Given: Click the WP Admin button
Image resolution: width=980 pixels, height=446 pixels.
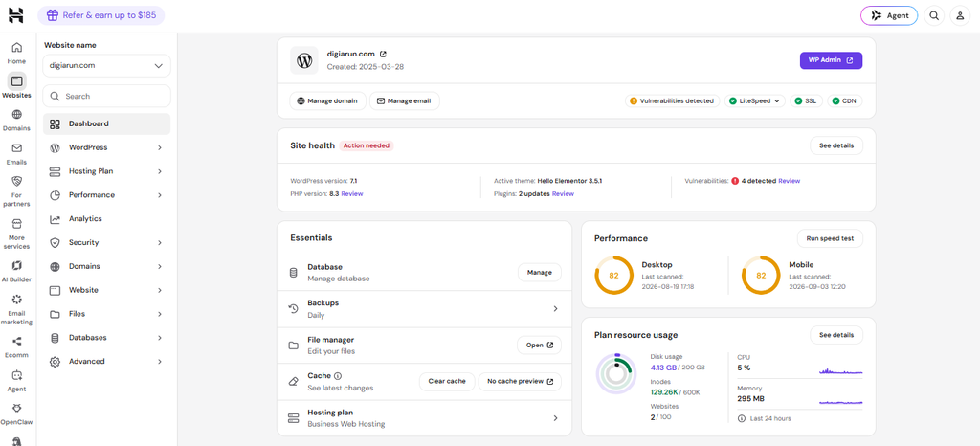Looking at the screenshot, I should pos(832,60).
